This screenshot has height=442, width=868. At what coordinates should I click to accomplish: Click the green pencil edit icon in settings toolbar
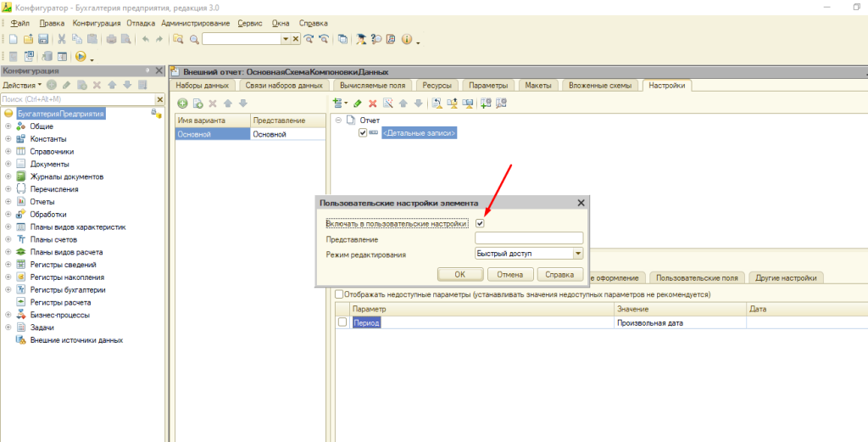point(358,104)
